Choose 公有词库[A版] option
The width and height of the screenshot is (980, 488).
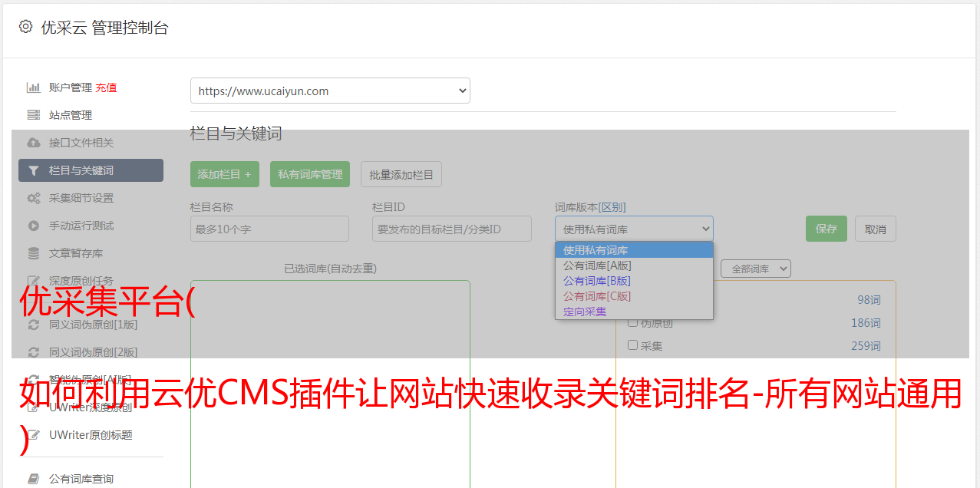tap(634, 265)
